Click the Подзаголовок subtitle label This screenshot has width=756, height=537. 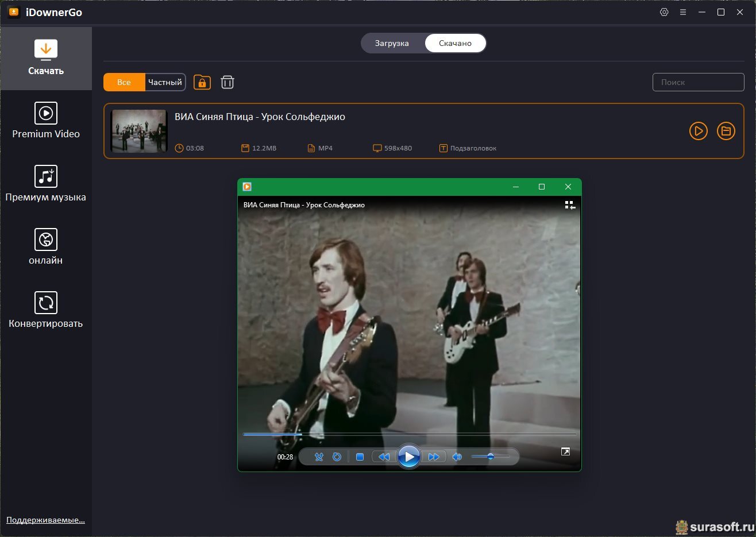(x=473, y=148)
